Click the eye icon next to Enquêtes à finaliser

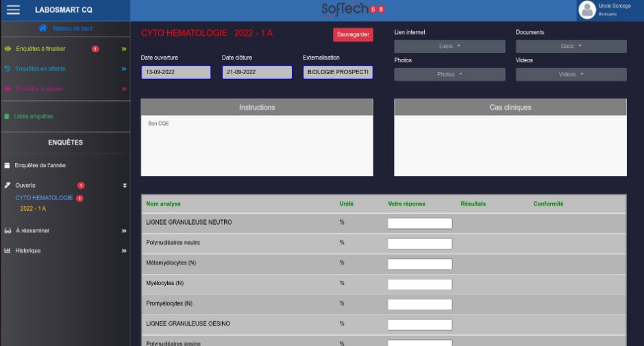(x=8, y=49)
